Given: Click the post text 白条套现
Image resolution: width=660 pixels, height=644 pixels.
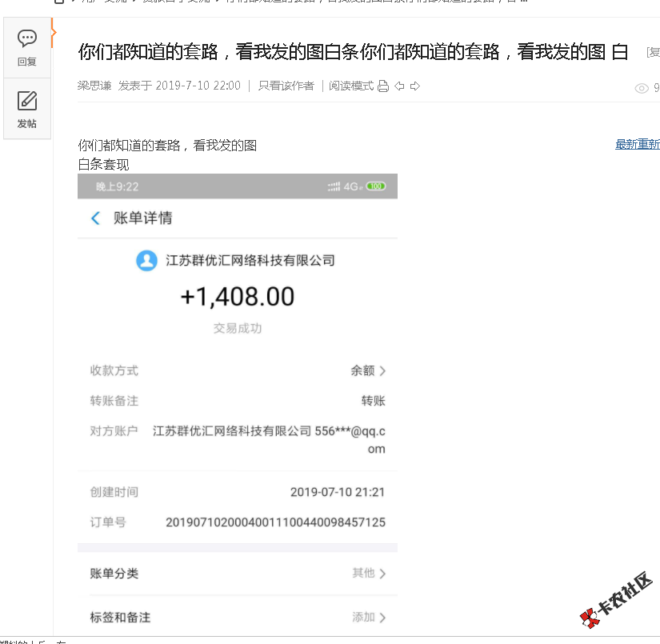Looking at the screenshot, I should [x=103, y=165].
